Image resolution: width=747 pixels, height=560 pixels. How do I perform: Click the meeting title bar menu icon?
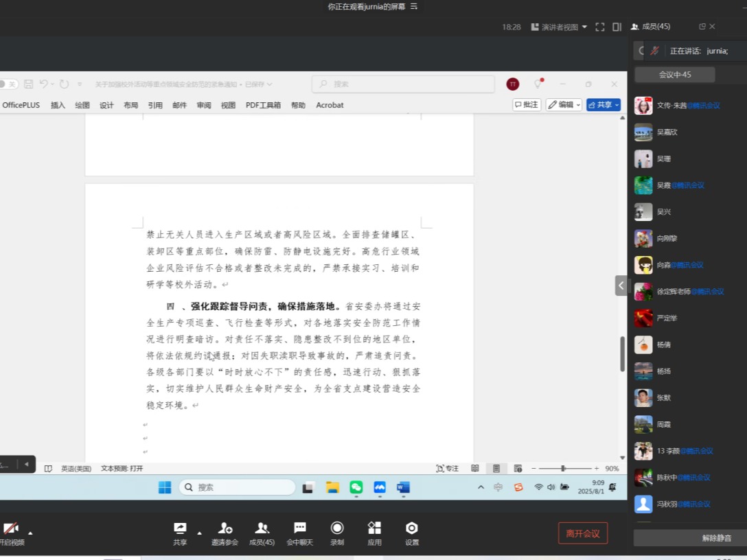pos(413,7)
